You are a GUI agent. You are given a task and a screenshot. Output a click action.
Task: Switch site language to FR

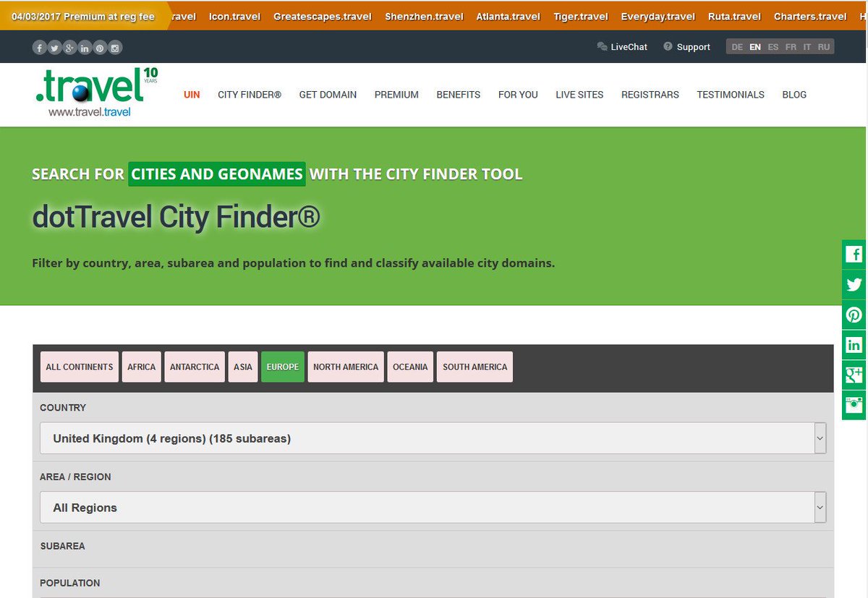791,47
